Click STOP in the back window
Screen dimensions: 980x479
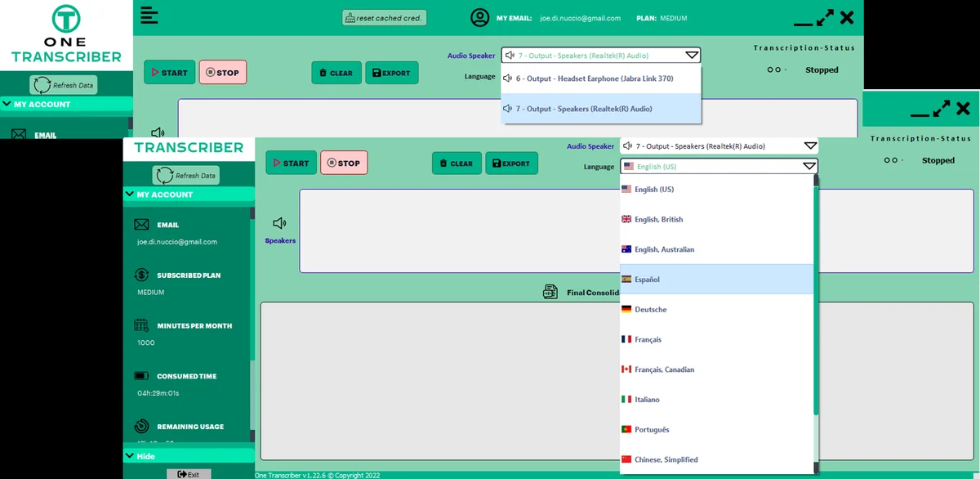coord(222,72)
